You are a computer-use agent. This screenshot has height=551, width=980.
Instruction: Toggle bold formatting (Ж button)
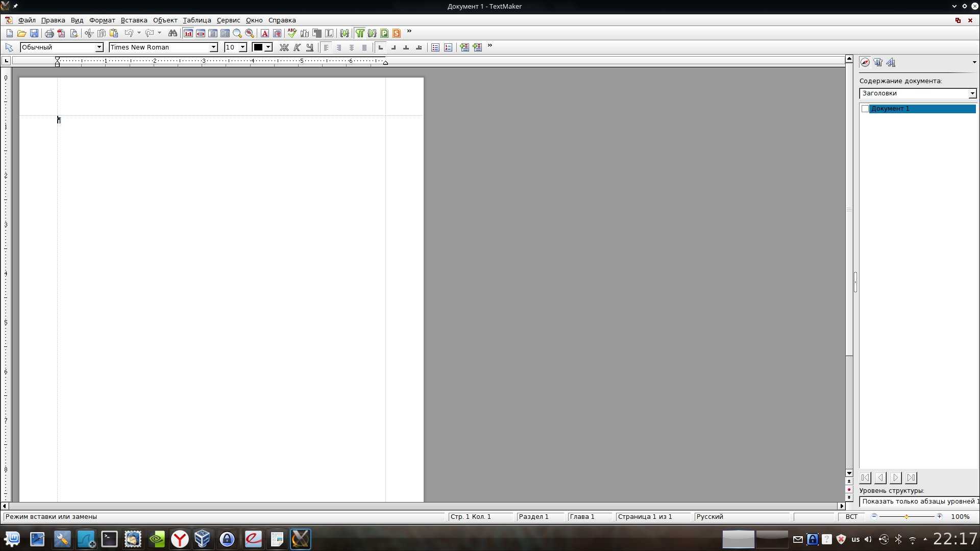click(x=284, y=47)
